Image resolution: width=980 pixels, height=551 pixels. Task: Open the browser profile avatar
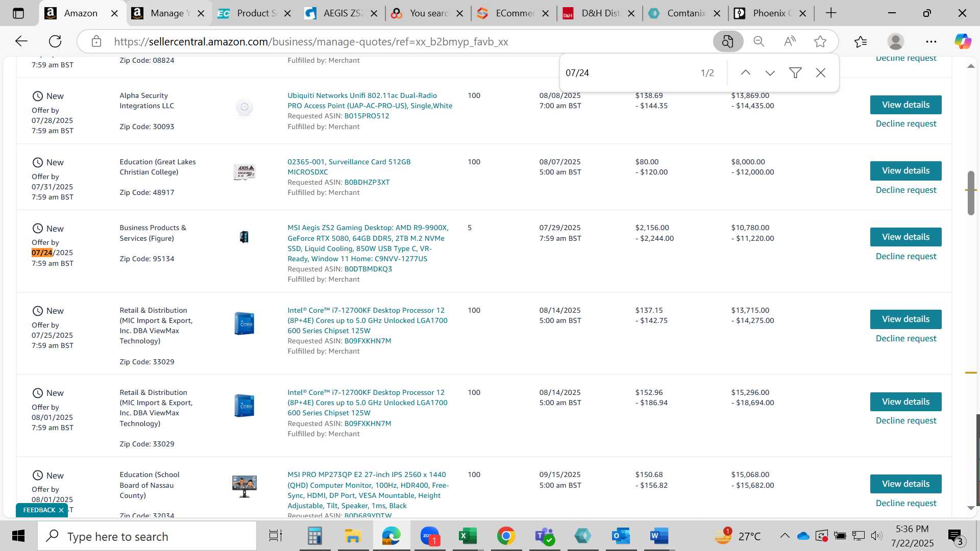[x=896, y=41]
